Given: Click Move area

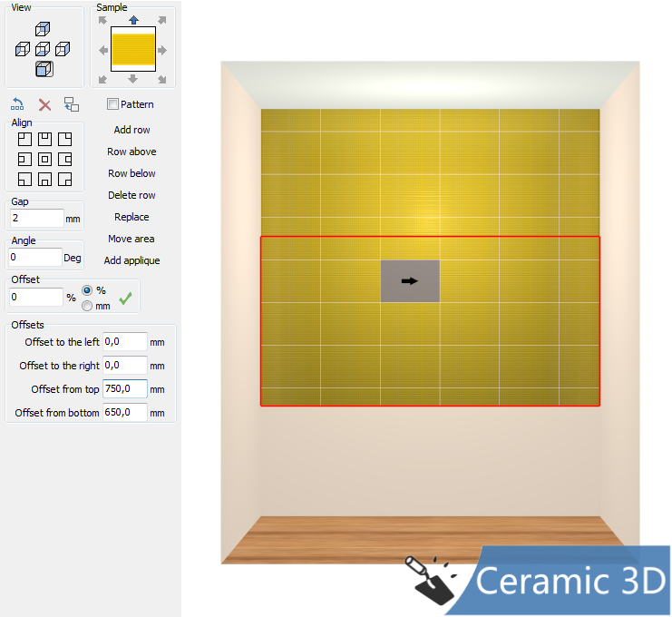Looking at the screenshot, I should pos(131,239).
